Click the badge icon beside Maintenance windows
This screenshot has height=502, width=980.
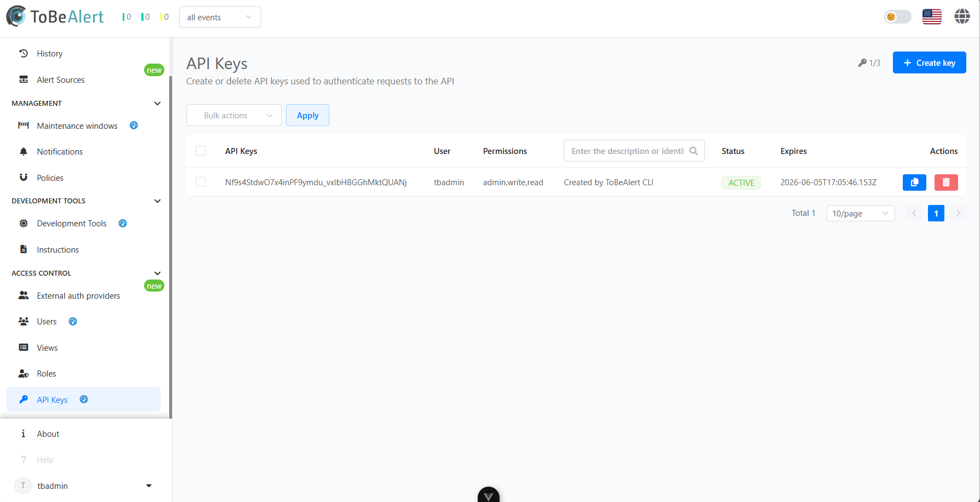[134, 125]
